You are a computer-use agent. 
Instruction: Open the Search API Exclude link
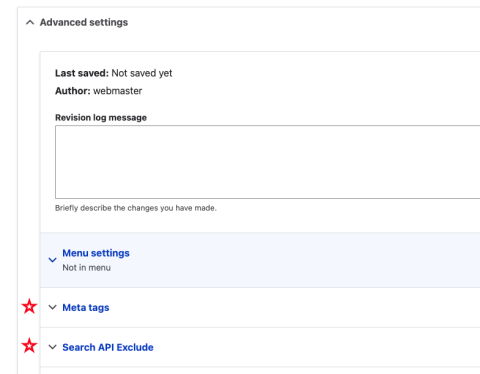pyautogui.click(x=108, y=347)
